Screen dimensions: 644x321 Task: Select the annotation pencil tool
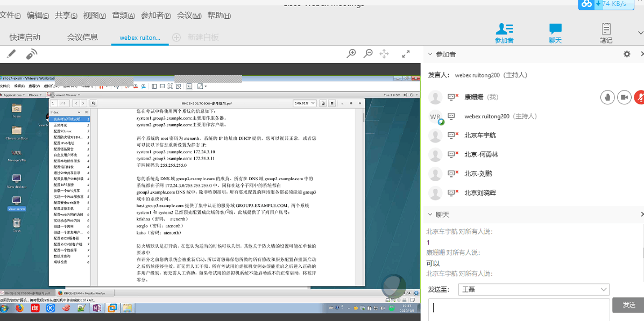point(12,54)
